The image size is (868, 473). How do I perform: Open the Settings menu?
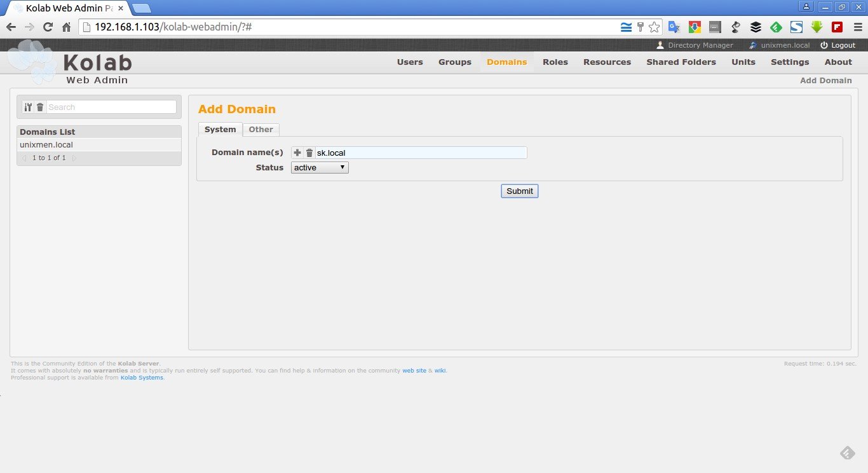790,62
